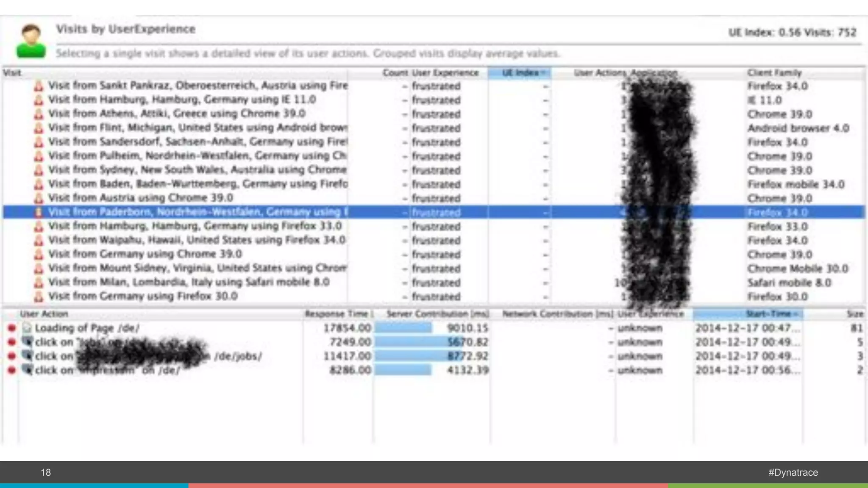Click page icon of Loading of Page /de/
868x488 pixels.
[x=27, y=327]
